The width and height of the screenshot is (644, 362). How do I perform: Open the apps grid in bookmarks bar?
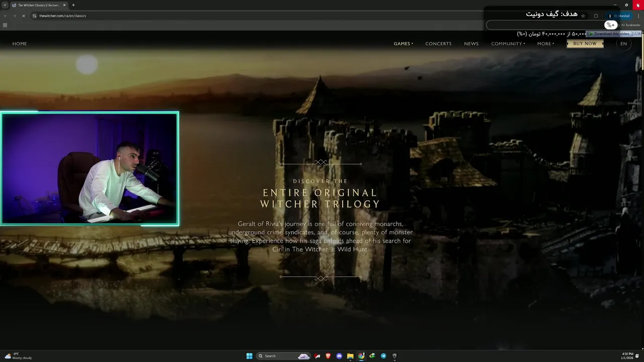point(5,25)
